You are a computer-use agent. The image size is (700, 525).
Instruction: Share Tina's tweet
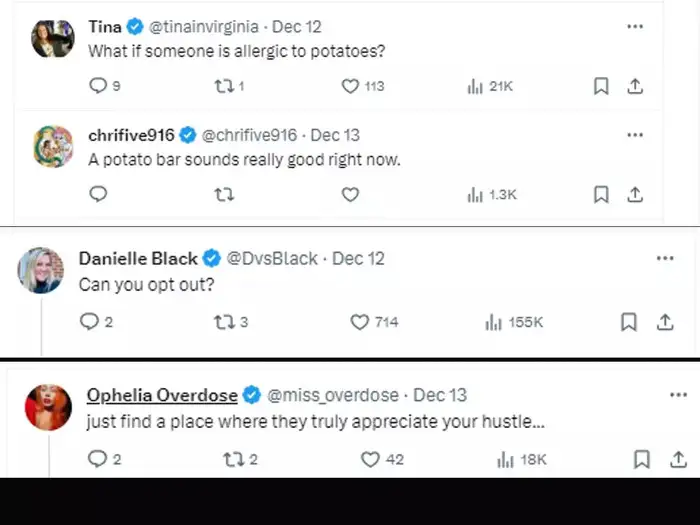click(634, 86)
